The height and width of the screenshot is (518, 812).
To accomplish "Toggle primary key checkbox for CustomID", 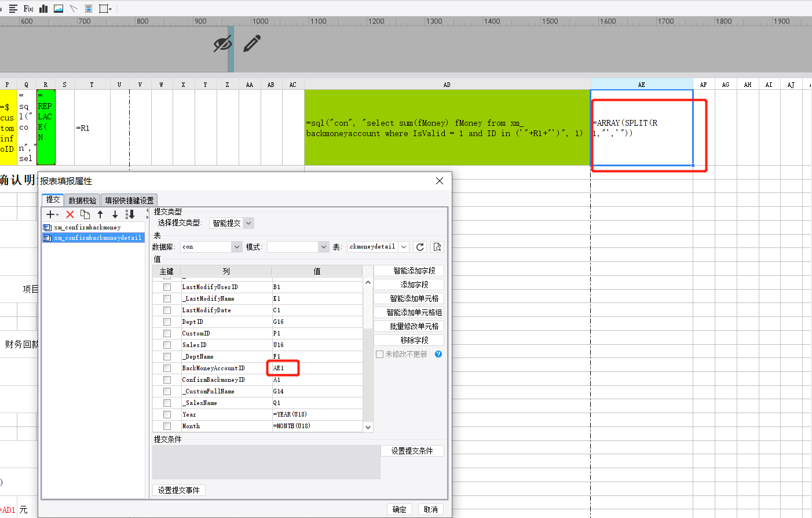I will (x=167, y=333).
